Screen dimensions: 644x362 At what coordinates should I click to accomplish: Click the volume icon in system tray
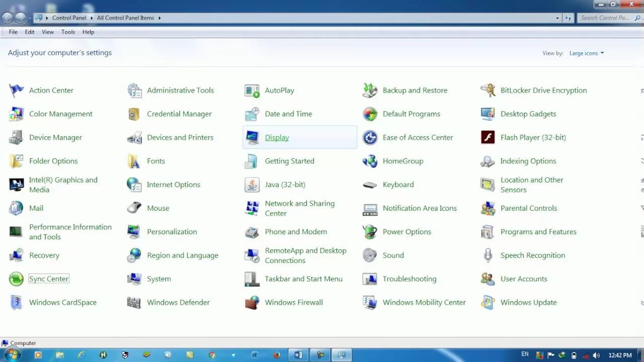pyautogui.click(x=596, y=355)
